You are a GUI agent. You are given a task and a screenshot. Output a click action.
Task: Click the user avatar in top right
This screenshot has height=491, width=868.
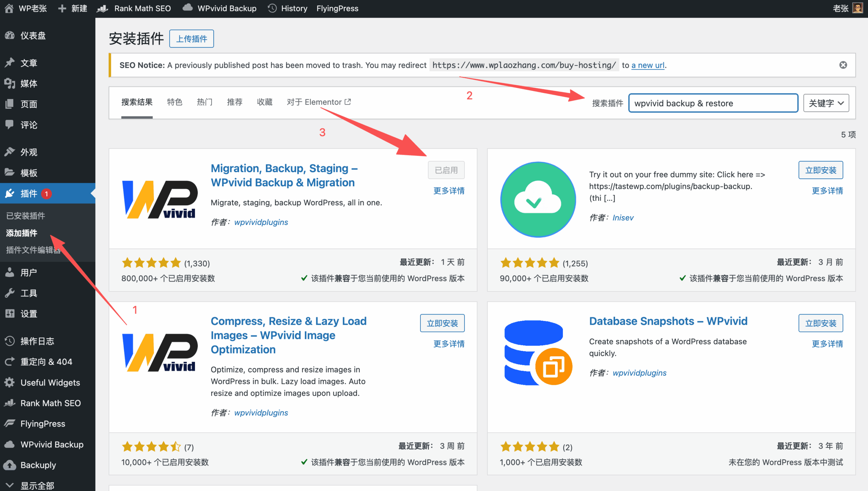pos(858,8)
